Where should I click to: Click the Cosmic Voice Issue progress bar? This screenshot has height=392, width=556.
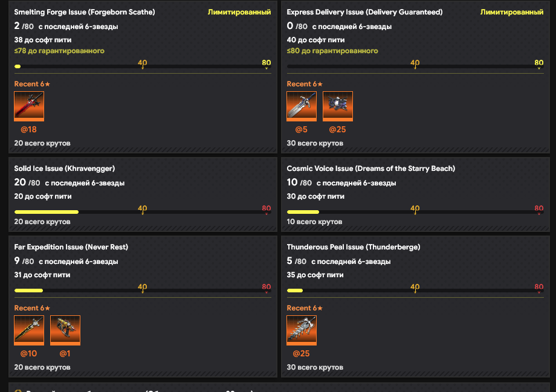[415, 212]
